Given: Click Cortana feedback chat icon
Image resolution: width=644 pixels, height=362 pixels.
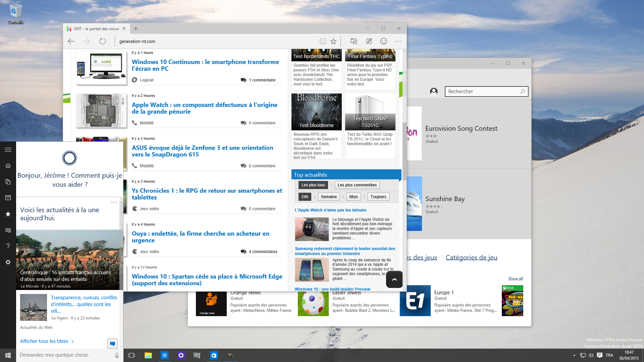Looking at the screenshot, I should pos(113,343).
